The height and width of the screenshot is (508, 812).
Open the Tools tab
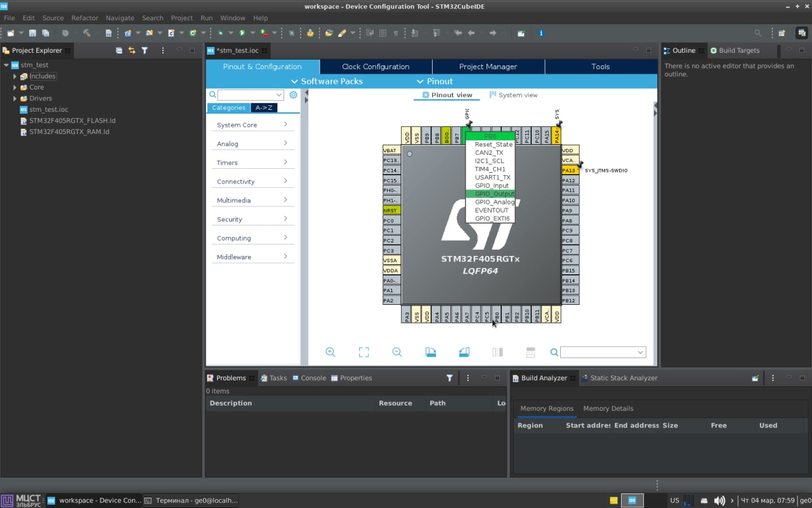coord(600,67)
